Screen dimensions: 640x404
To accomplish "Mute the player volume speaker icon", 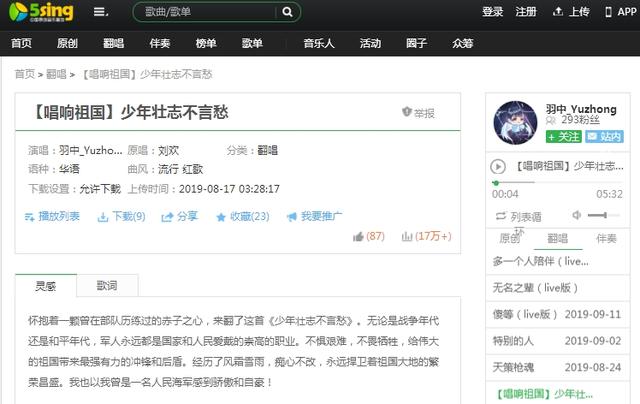I will 578,215.
